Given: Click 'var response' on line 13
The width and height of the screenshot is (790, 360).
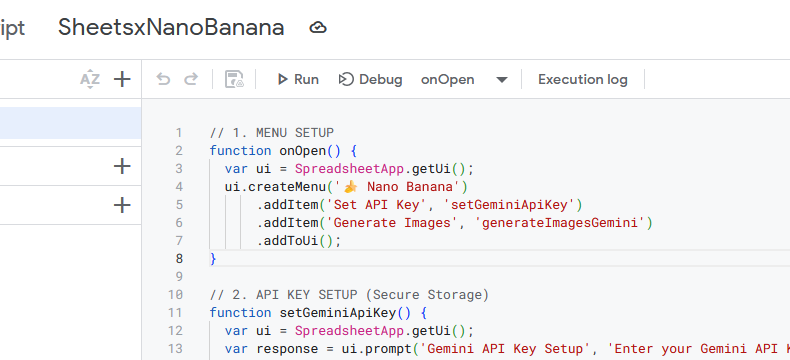Looking at the screenshot, I should pyautogui.click(x=272, y=349).
